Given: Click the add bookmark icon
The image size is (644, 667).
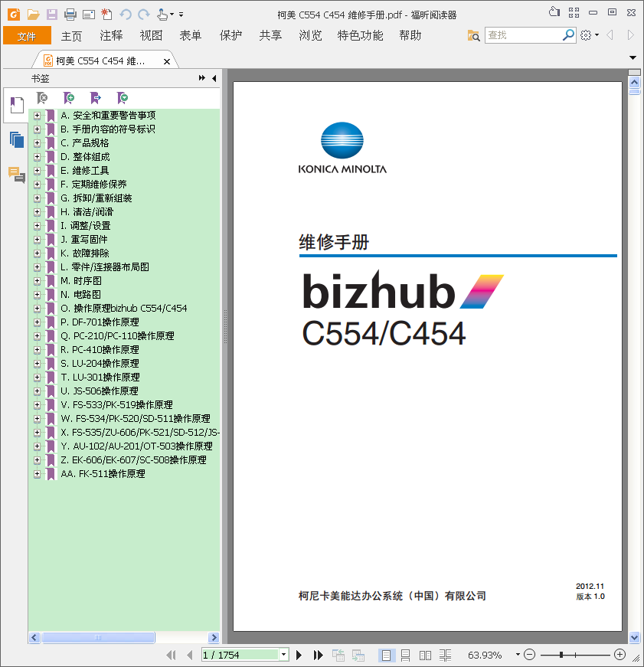Looking at the screenshot, I should (x=68, y=98).
